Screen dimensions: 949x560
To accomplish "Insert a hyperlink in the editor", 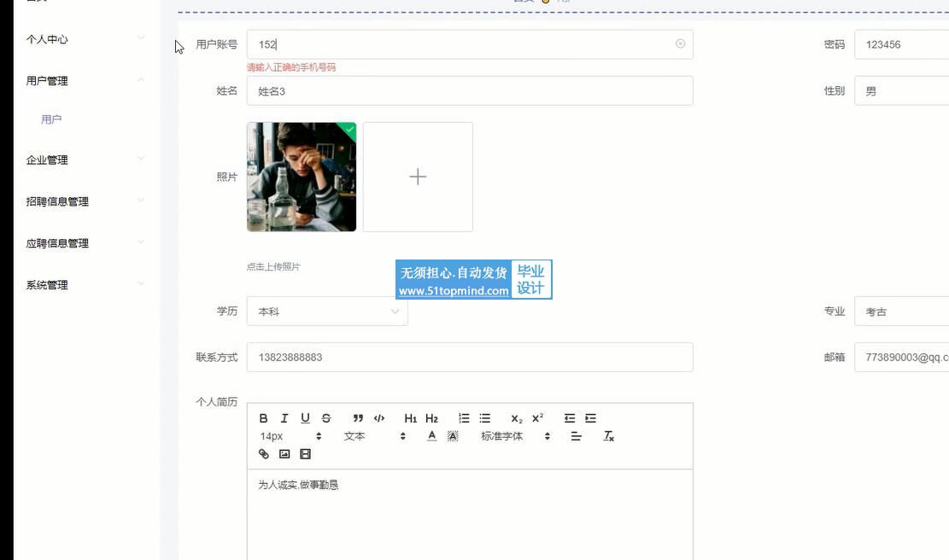I will [264, 454].
